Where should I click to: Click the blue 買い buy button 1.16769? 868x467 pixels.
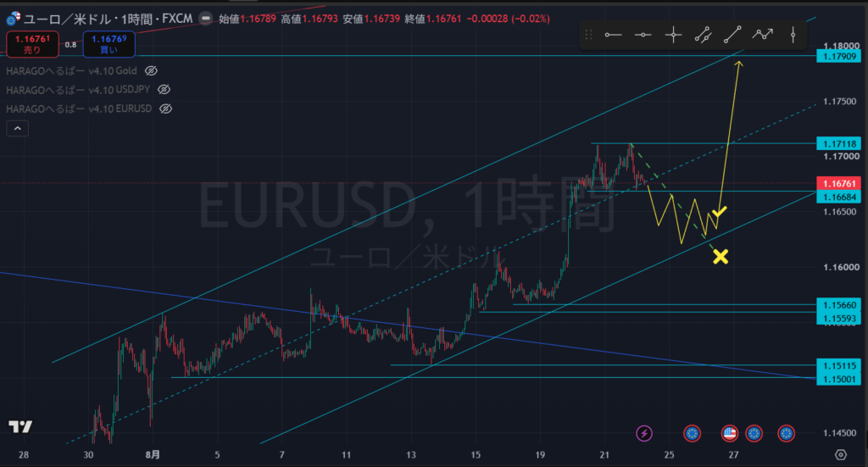click(109, 44)
